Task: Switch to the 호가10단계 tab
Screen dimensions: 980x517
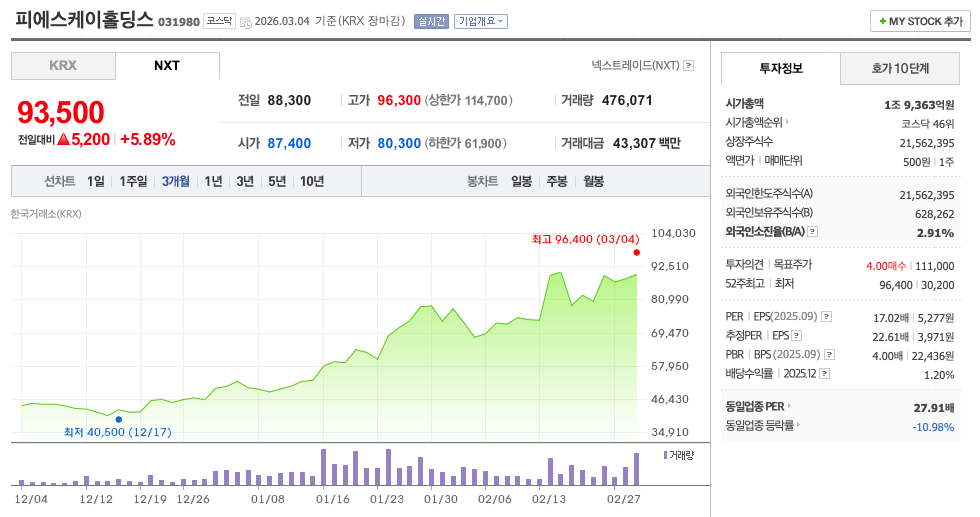Action: tap(900, 68)
